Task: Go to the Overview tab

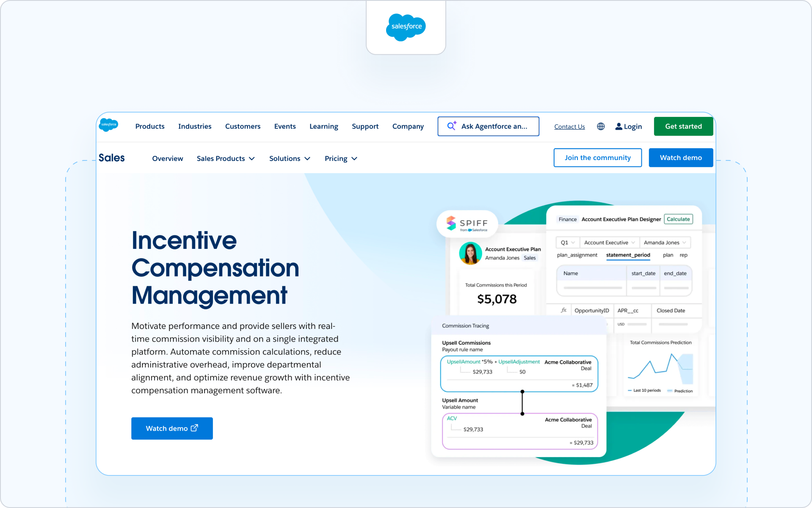Action: click(x=168, y=158)
